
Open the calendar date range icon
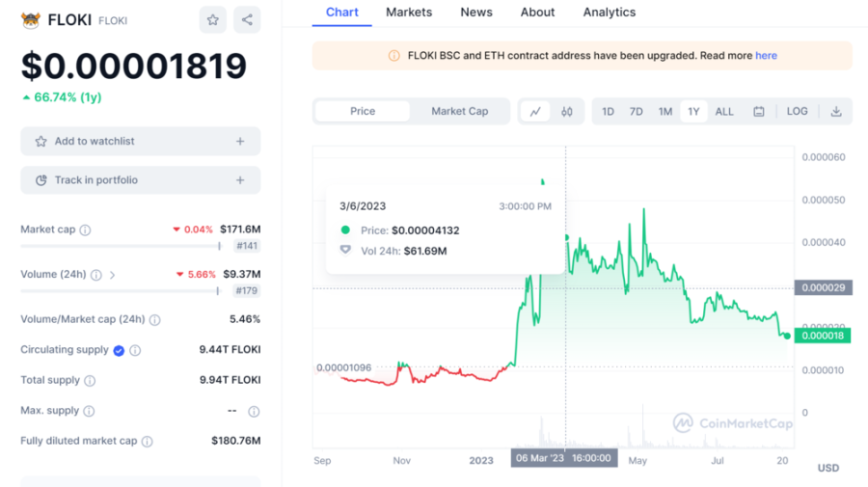coord(759,112)
